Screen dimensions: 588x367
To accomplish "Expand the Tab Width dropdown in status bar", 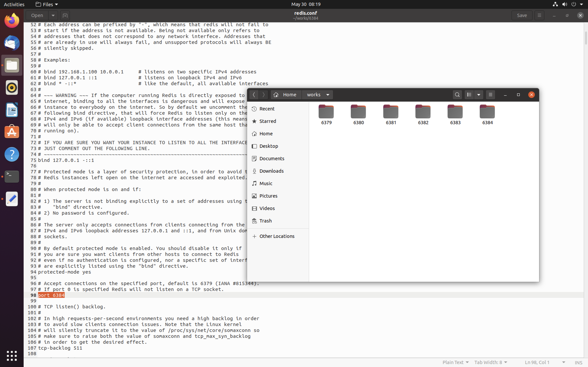I will pos(491,362).
